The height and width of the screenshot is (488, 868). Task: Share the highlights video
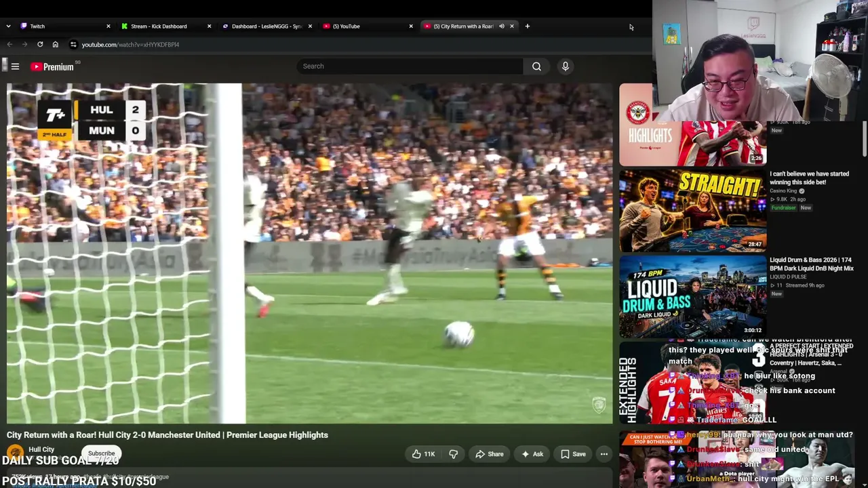(x=489, y=454)
